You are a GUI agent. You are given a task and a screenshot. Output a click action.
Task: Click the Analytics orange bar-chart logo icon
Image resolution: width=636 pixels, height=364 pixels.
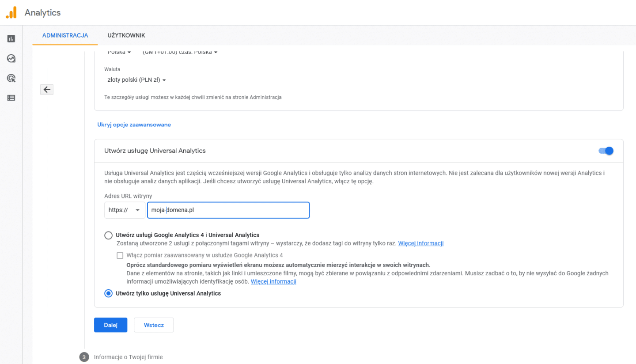pyautogui.click(x=11, y=12)
